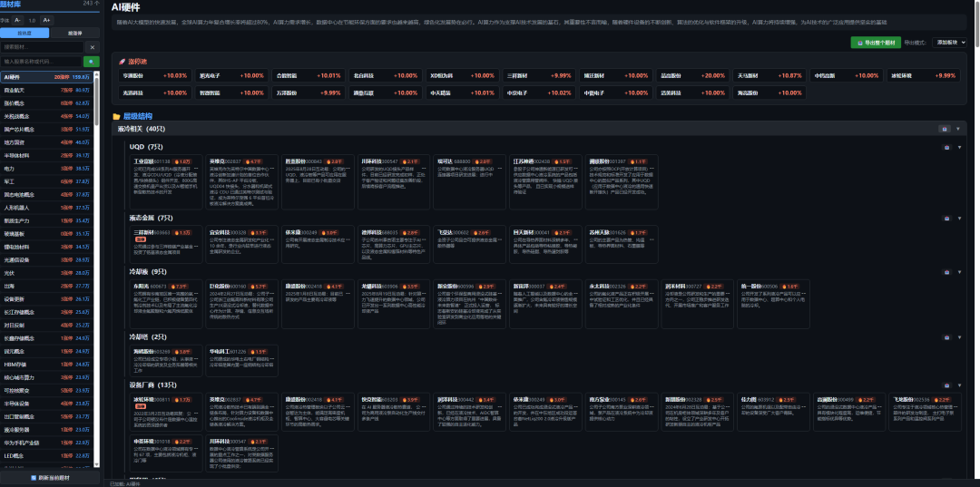Select 可控核聚变 theme in sidebar

point(47,390)
